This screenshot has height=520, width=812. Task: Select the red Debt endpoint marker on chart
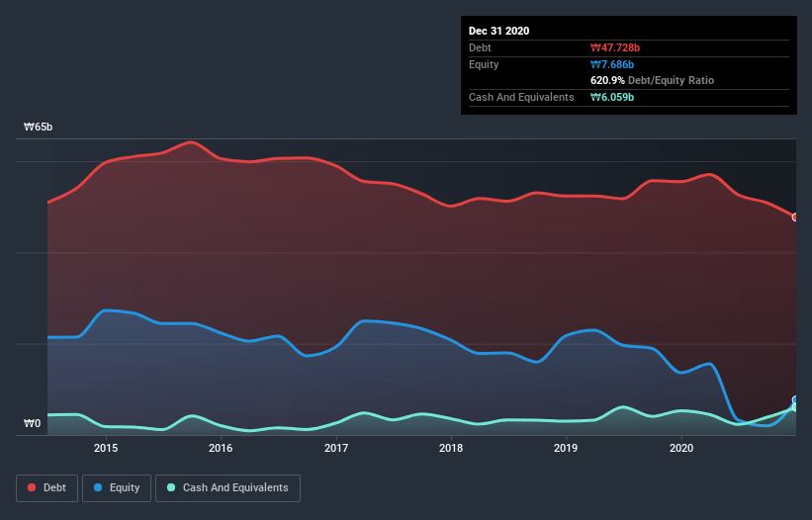click(x=795, y=217)
